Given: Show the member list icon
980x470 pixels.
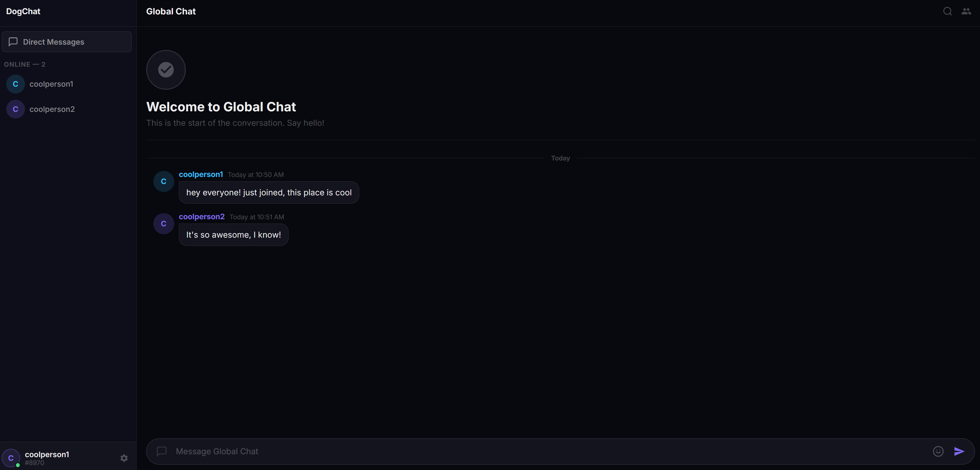Looking at the screenshot, I should (x=966, y=11).
